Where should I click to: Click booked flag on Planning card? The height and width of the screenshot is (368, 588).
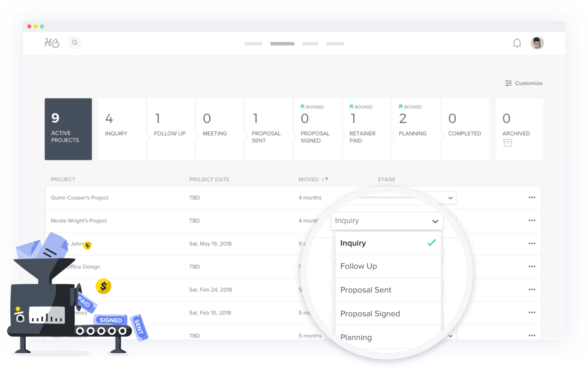click(x=401, y=107)
